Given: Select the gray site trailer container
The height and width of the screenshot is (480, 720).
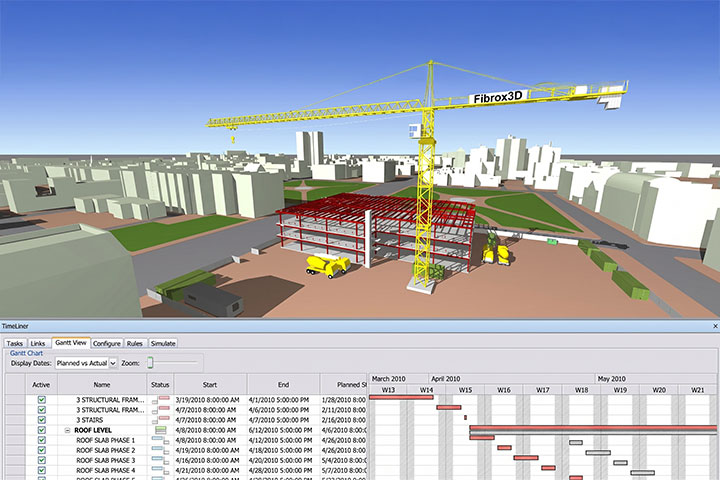Looking at the screenshot, I should point(214,299).
